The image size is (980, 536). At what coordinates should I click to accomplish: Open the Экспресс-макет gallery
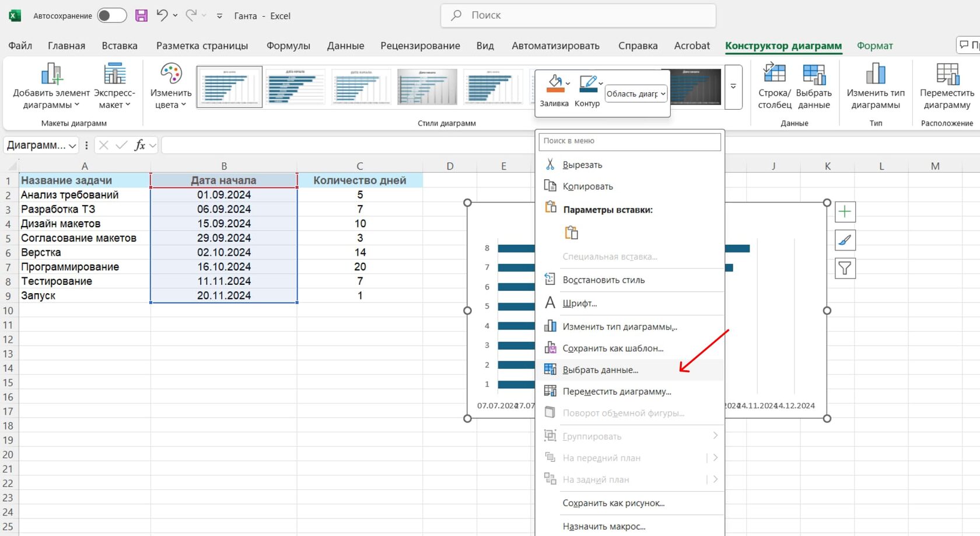click(114, 86)
